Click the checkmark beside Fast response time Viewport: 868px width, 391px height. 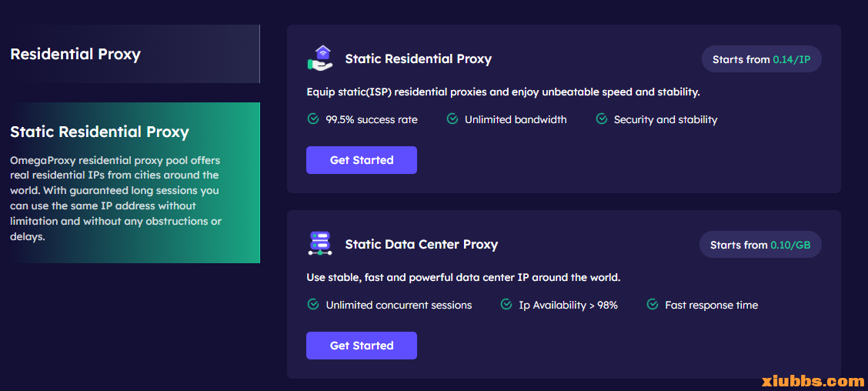coord(653,305)
